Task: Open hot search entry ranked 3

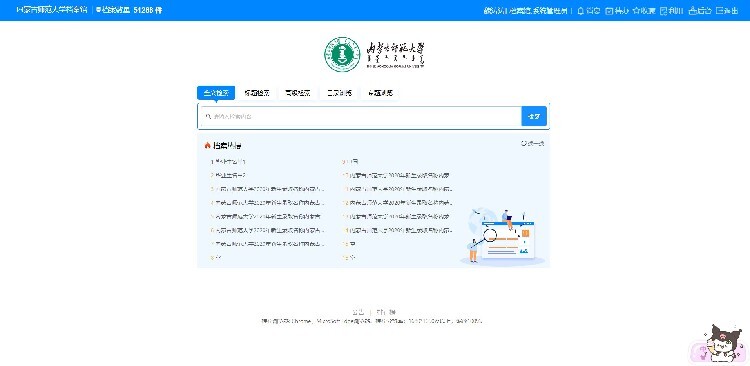Action: 268,189
